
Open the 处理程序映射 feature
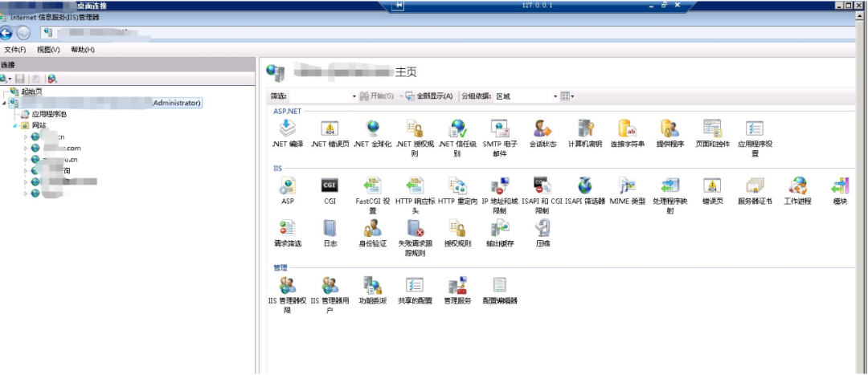(669, 196)
